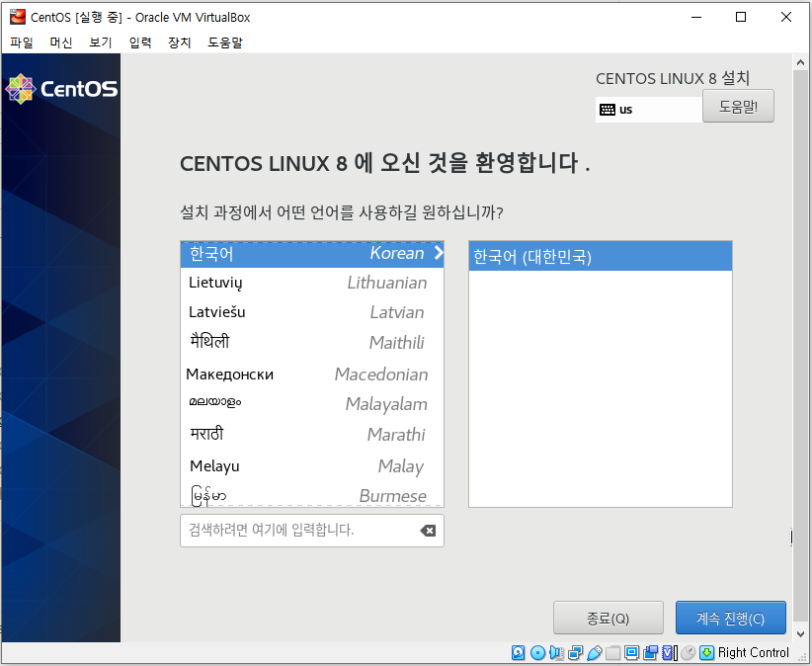Click the 도움말! help button
Screen dimensions: 812x666
click(738, 106)
